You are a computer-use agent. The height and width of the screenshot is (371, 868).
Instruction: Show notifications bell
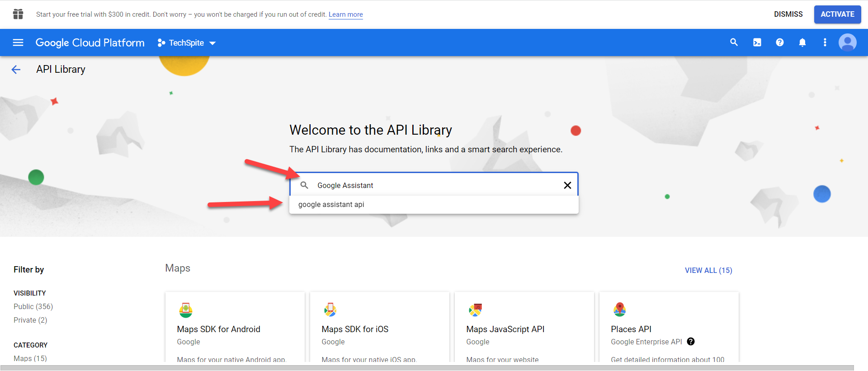802,42
